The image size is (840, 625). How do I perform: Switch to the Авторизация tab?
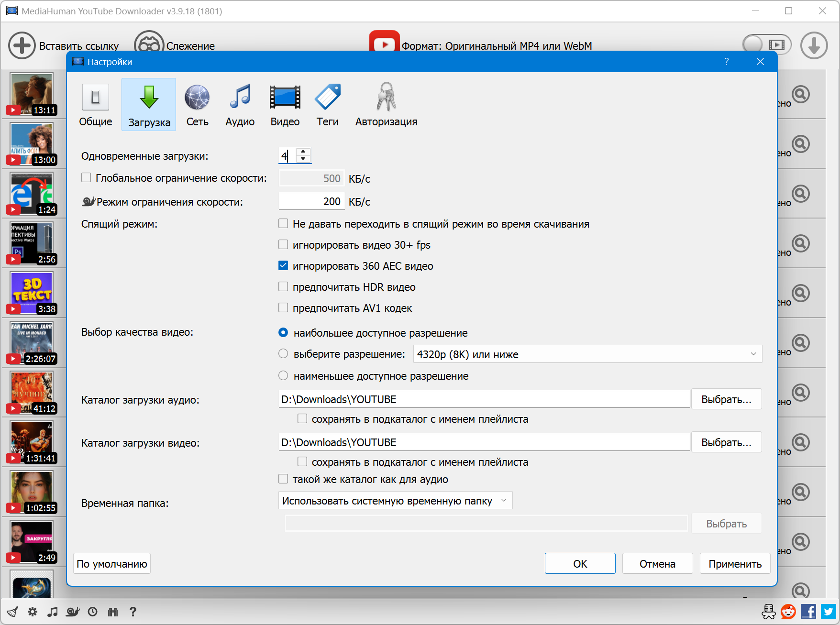tap(386, 105)
